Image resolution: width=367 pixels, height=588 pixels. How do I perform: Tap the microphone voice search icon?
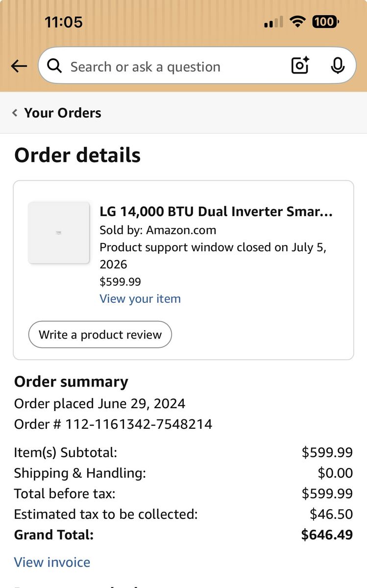point(338,66)
